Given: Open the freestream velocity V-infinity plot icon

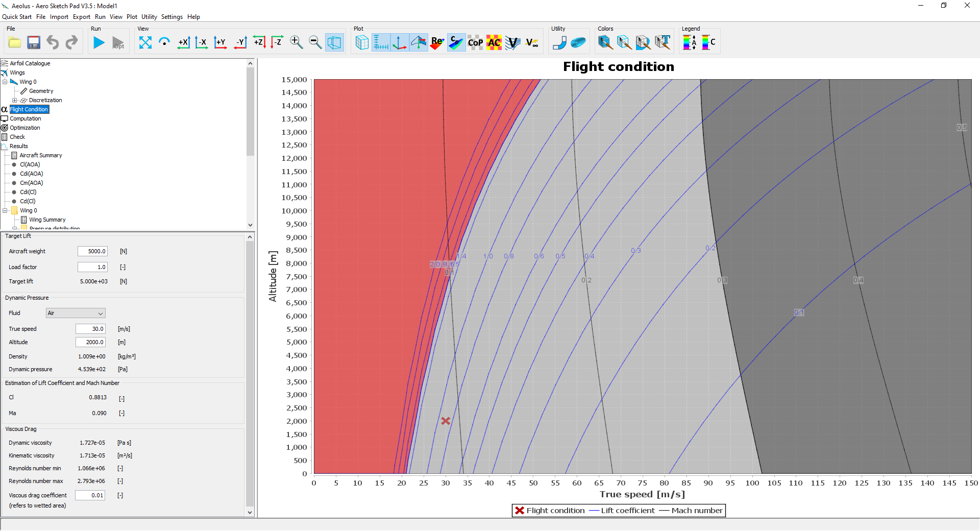Looking at the screenshot, I should (x=532, y=42).
